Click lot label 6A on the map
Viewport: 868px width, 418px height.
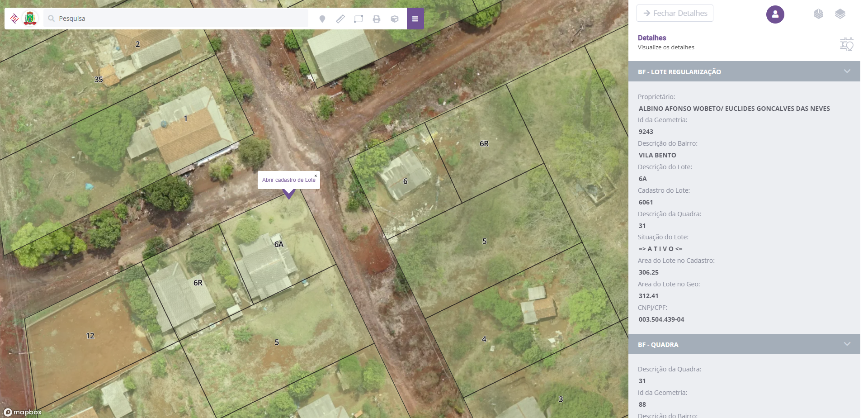[279, 244]
